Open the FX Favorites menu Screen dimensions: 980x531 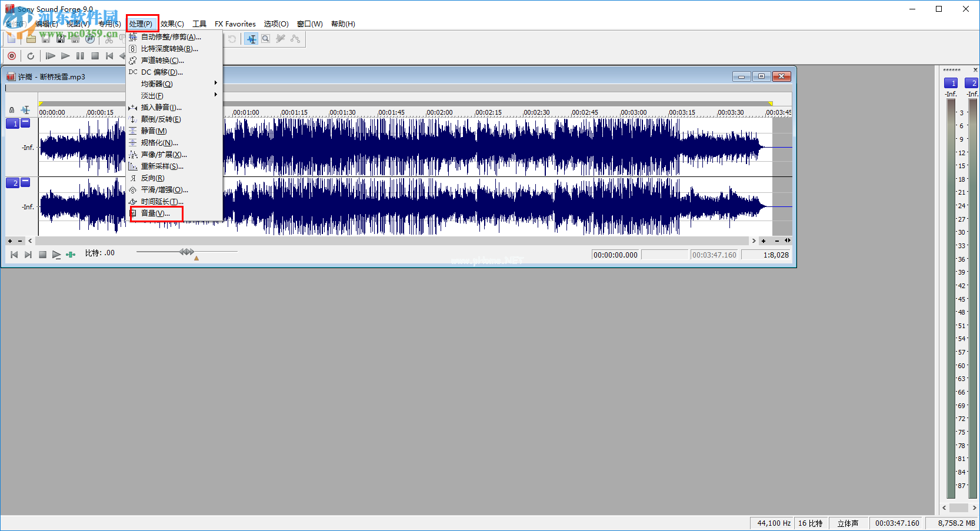pos(235,24)
